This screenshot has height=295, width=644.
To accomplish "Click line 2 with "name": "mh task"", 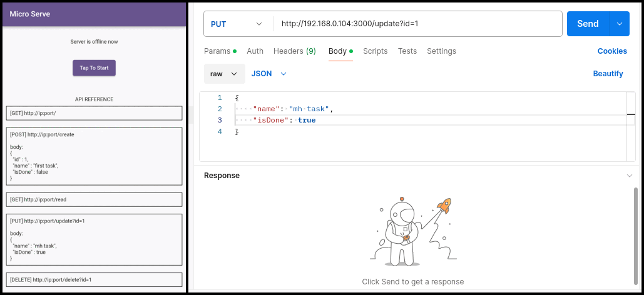I will click(293, 109).
